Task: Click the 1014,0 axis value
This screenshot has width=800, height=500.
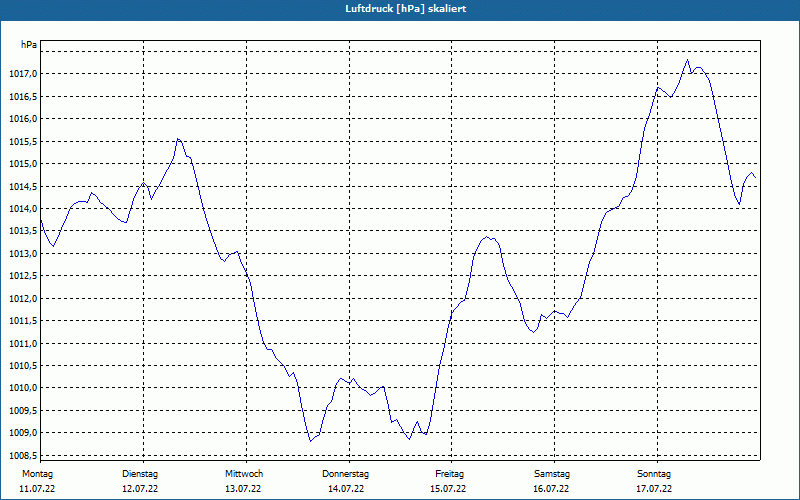Action: tap(23, 209)
